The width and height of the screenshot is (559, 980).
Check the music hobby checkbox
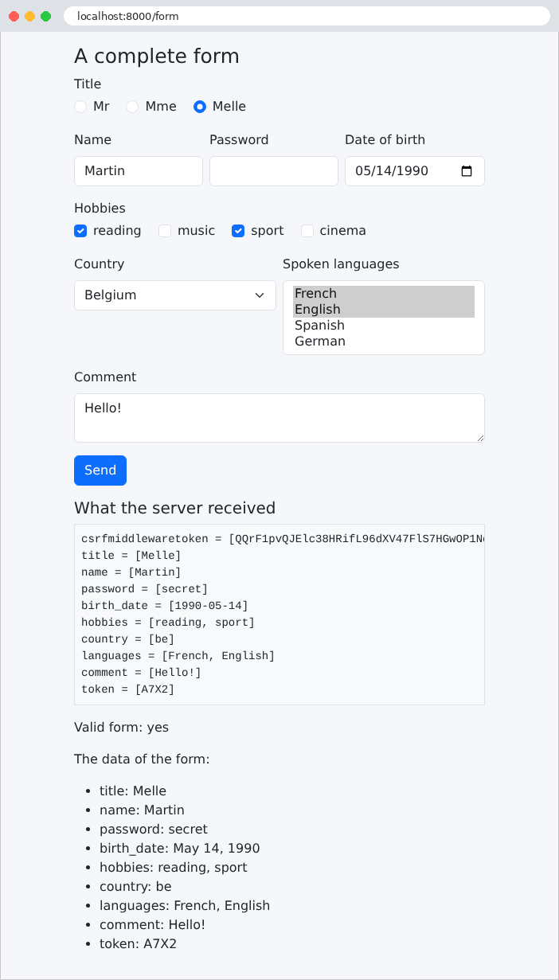(x=165, y=231)
